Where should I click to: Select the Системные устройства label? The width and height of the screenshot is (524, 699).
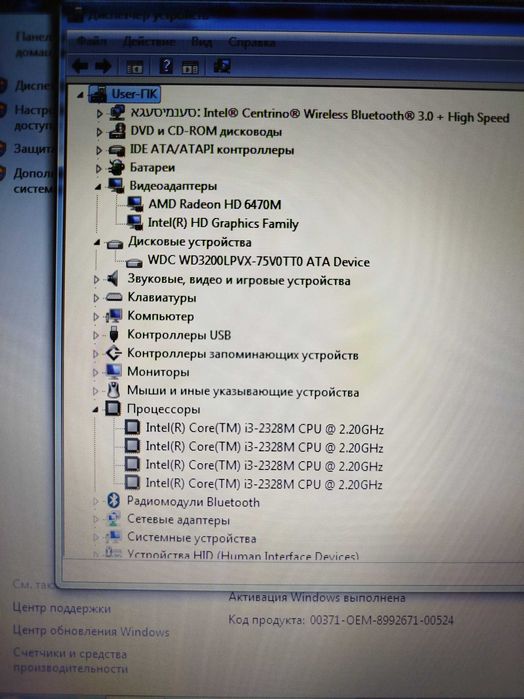click(x=192, y=538)
